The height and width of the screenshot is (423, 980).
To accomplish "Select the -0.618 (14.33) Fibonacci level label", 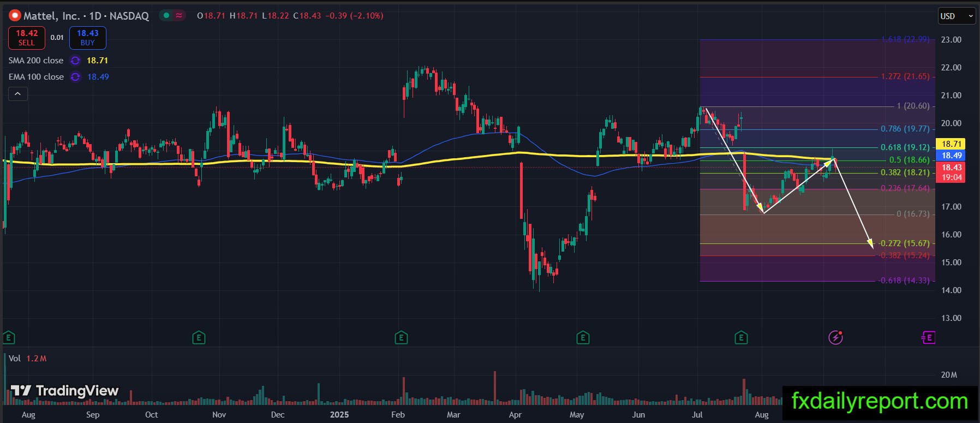I will (904, 281).
